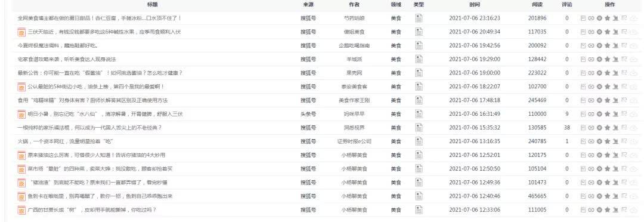
Task: Click the export arrow icon in the 102700-reads row
Action: pyautogui.click(x=615, y=87)
